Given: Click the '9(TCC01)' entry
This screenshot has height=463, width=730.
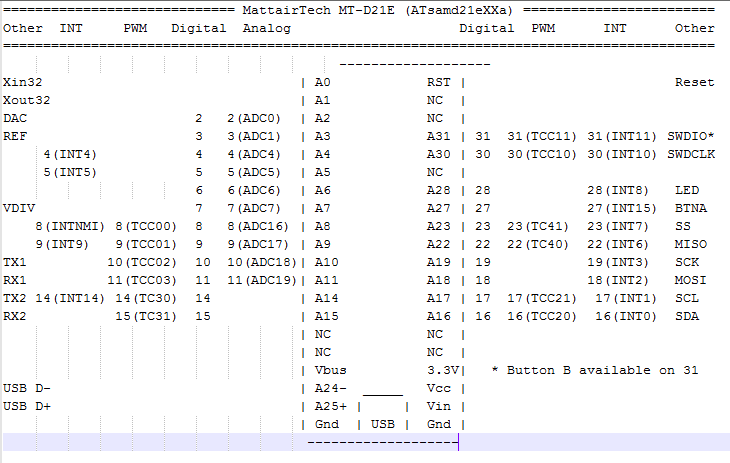Looking at the screenshot, I should point(146,245).
